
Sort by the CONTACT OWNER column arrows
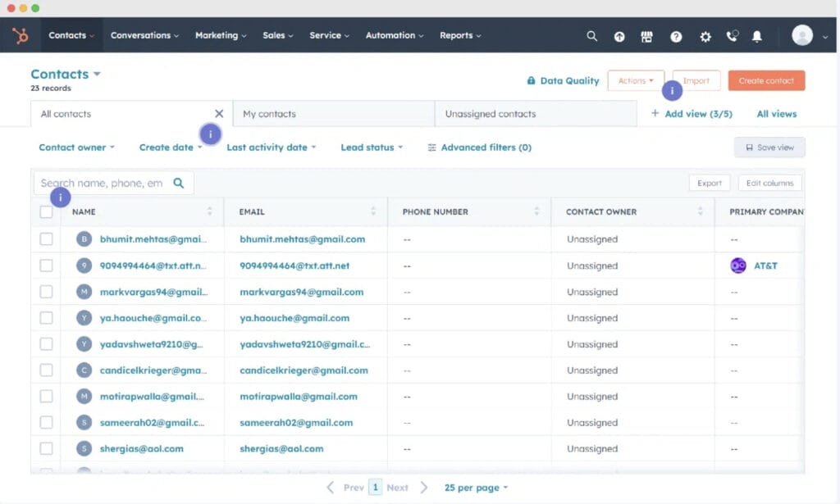(701, 211)
